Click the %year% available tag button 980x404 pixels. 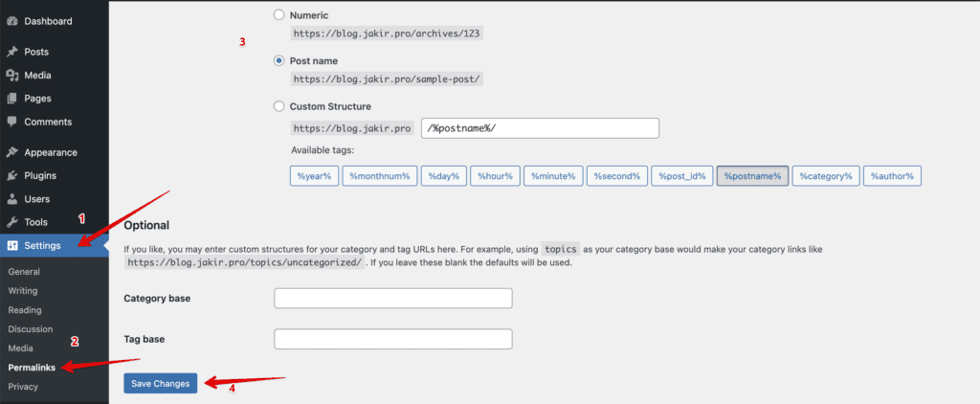(315, 176)
